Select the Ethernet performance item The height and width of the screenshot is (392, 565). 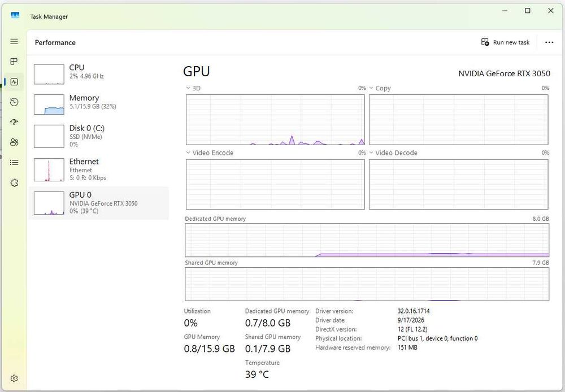(x=98, y=169)
